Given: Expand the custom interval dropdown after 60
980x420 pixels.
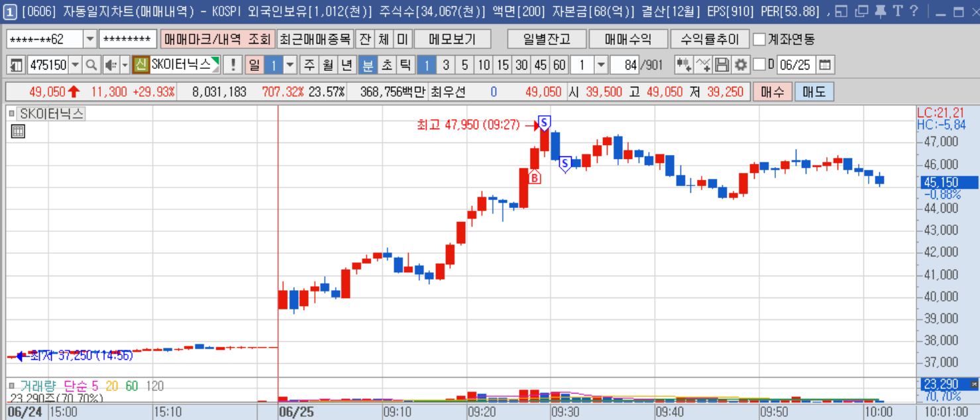Looking at the screenshot, I should tap(601, 65).
